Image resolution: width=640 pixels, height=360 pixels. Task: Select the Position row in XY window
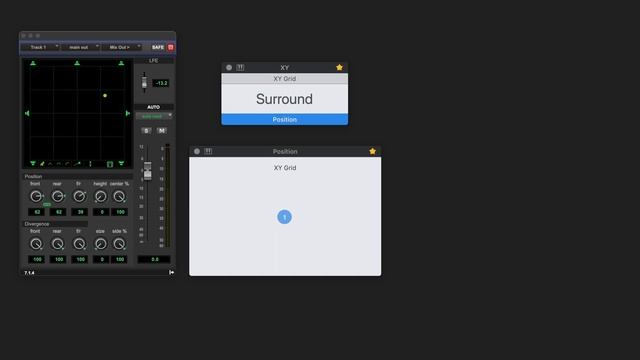click(284, 119)
